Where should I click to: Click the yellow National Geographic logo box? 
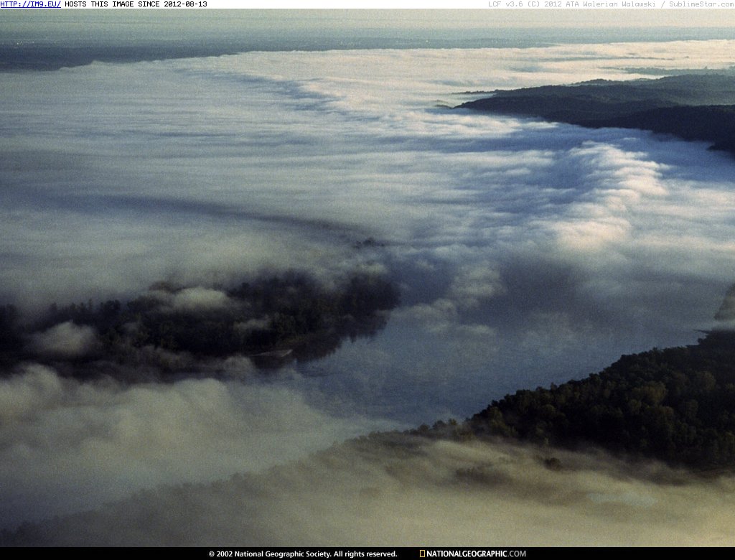point(422,554)
